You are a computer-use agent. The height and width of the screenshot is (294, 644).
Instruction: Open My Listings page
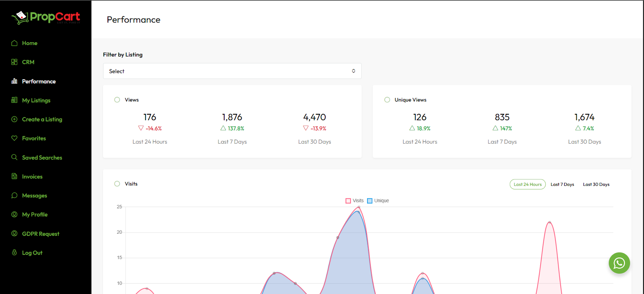point(36,100)
